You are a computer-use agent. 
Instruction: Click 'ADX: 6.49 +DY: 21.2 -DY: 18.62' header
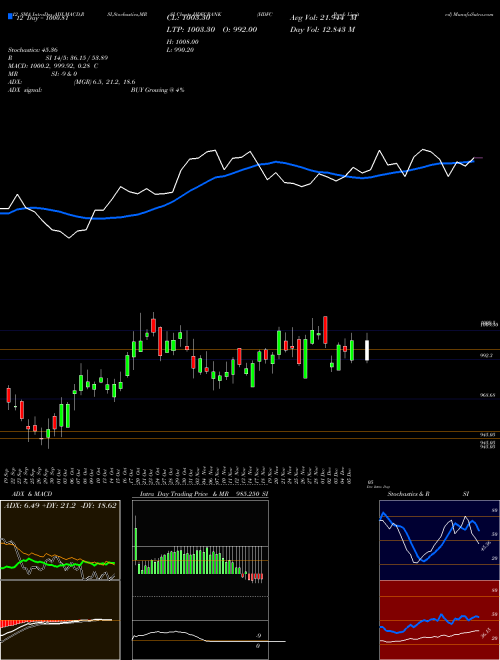(x=60, y=505)
